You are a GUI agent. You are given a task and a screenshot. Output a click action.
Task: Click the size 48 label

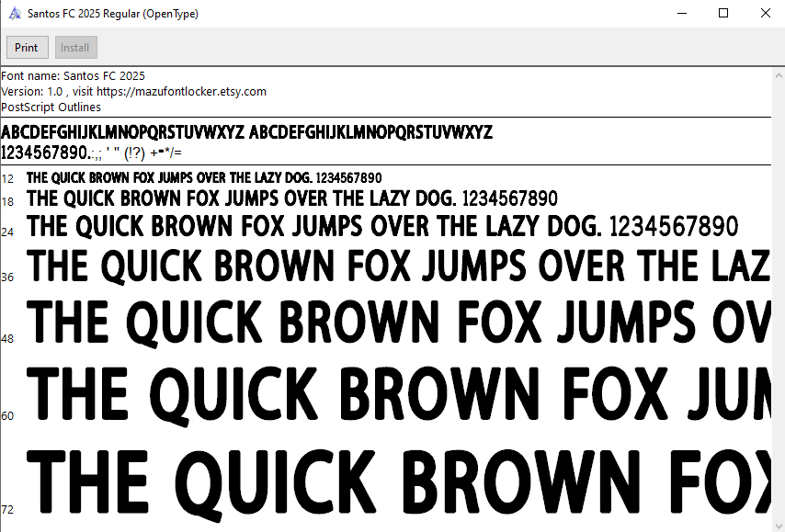point(7,339)
